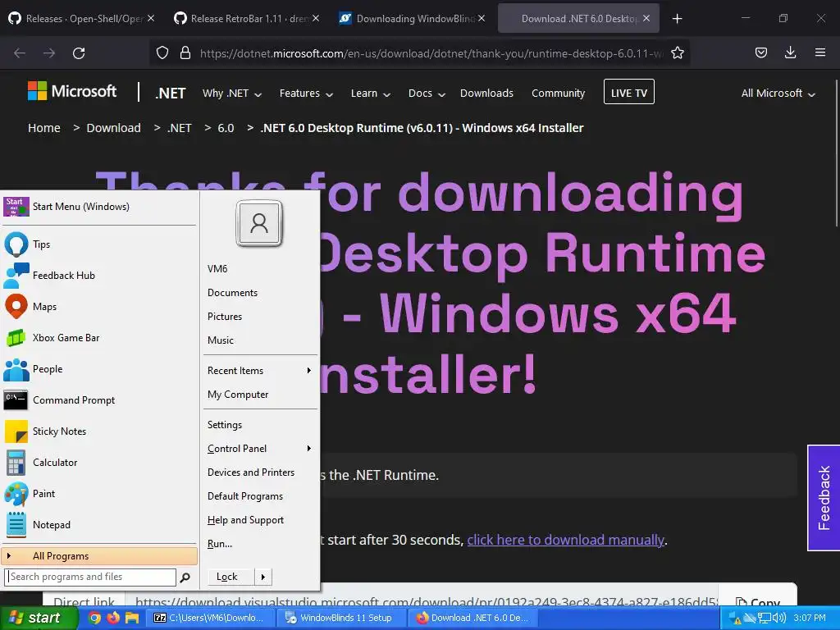Open the Feedback side button
The height and width of the screenshot is (630, 840).
pyautogui.click(x=824, y=498)
